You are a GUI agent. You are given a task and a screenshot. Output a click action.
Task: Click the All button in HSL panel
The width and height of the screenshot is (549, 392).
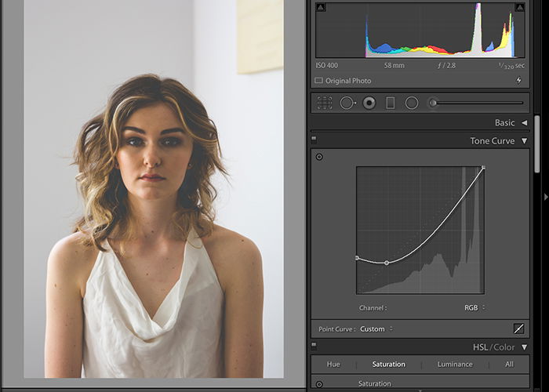(509, 365)
